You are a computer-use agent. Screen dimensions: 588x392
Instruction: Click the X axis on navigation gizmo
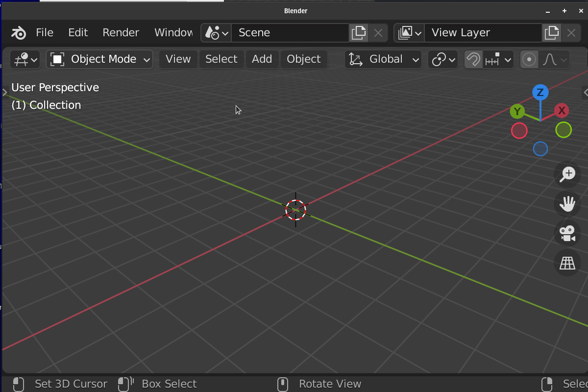pos(562,111)
